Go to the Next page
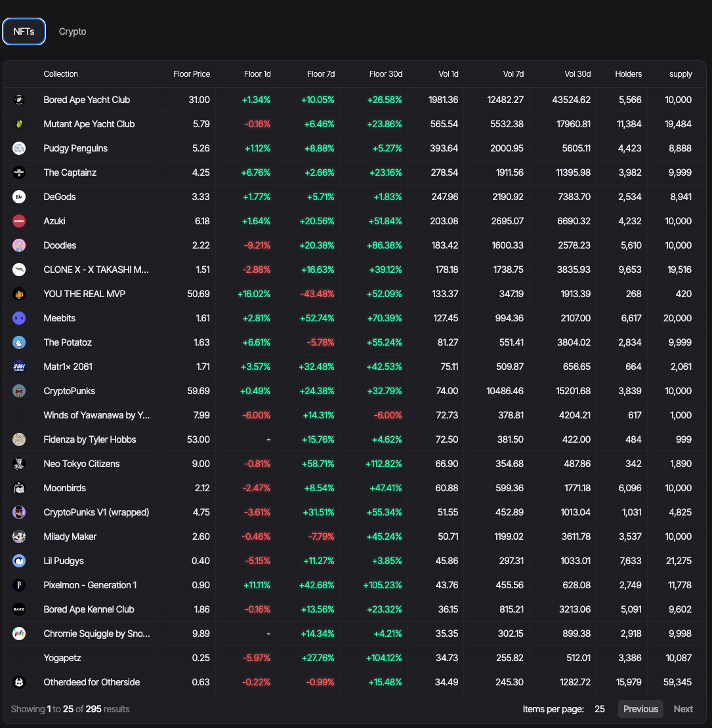 [683, 709]
